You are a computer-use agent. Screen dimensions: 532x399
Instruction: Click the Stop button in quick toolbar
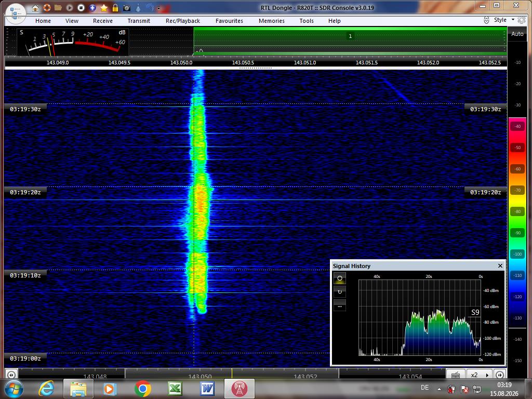(x=81, y=7)
